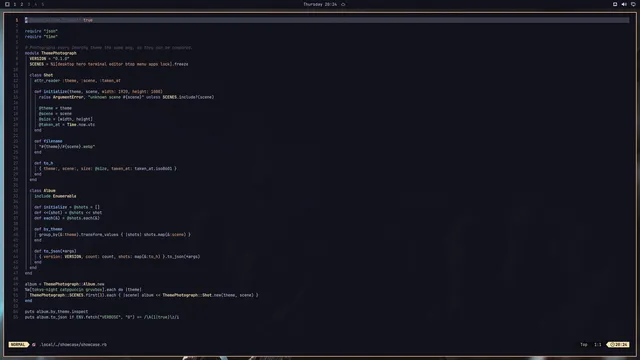Screen dimensions: 640x360
Task: Click the '@taken_at = Time.now.utc' line
Action: [x=67, y=124]
